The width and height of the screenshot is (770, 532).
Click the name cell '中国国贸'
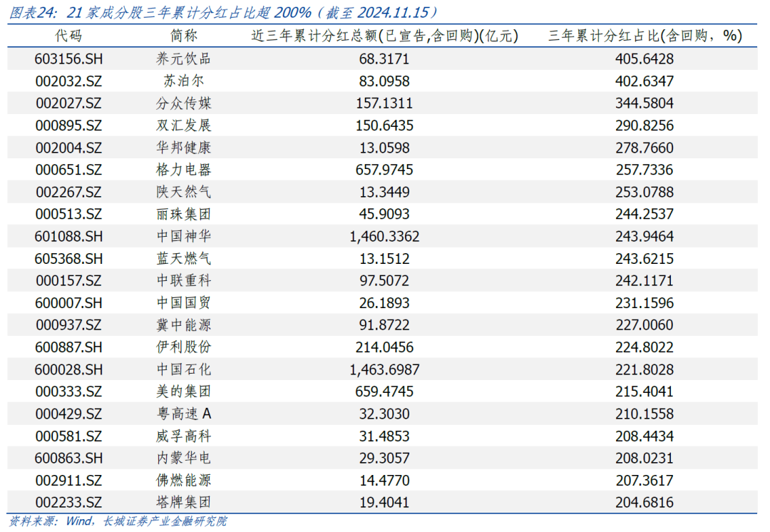click(x=184, y=303)
